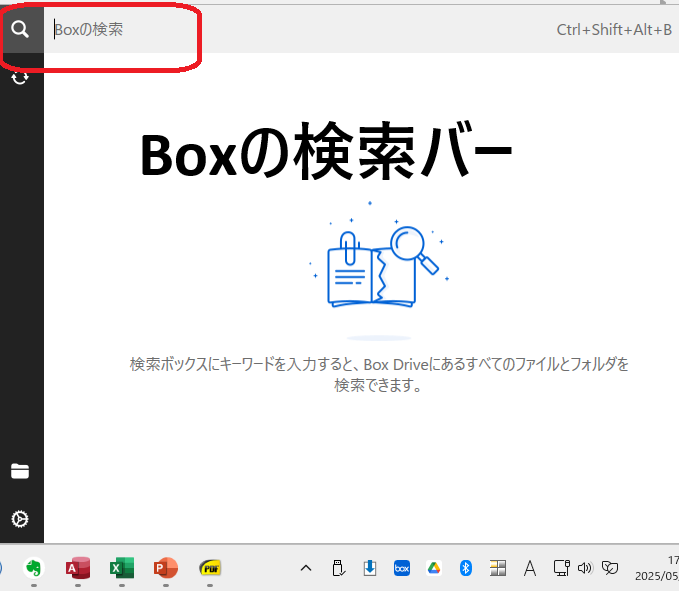Open the PDF application on taskbar
Image resolution: width=679 pixels, height=591 pixels.
[x=210, y=568]
